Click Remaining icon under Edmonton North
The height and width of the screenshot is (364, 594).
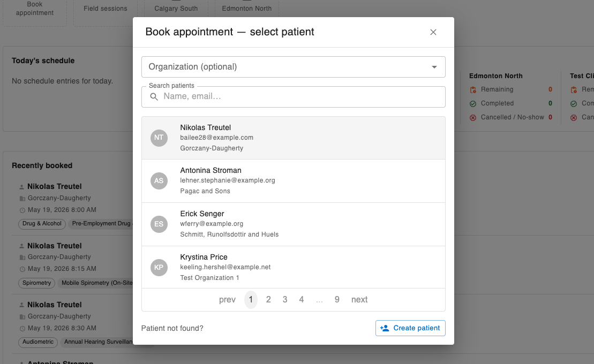pyautogui.click(x=473, y=90)
